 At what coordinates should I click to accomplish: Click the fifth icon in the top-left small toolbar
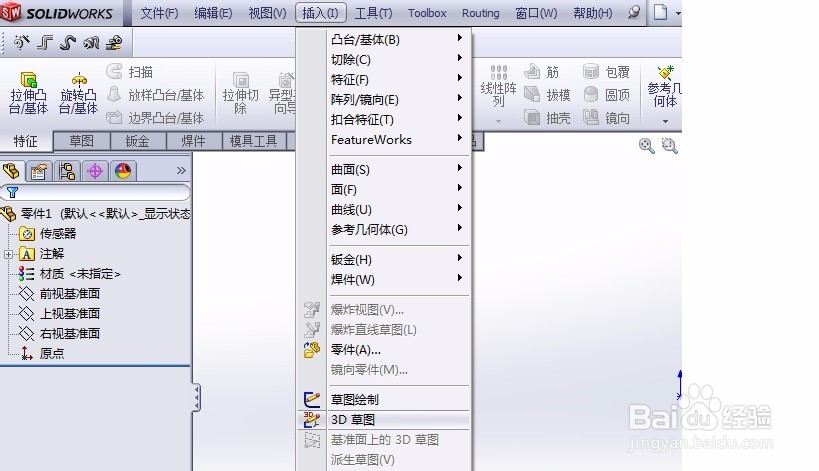click(x=114, y=42)
